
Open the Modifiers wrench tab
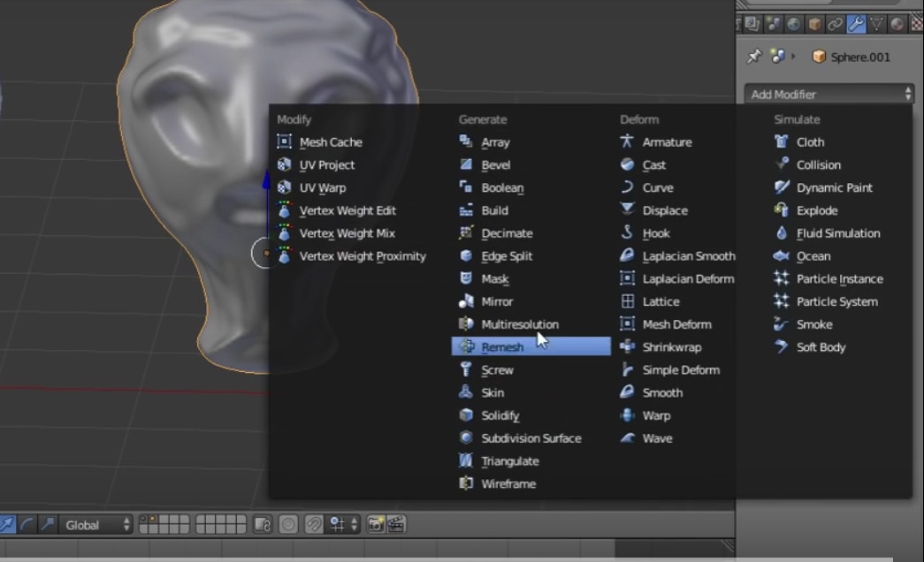(855, 24)
